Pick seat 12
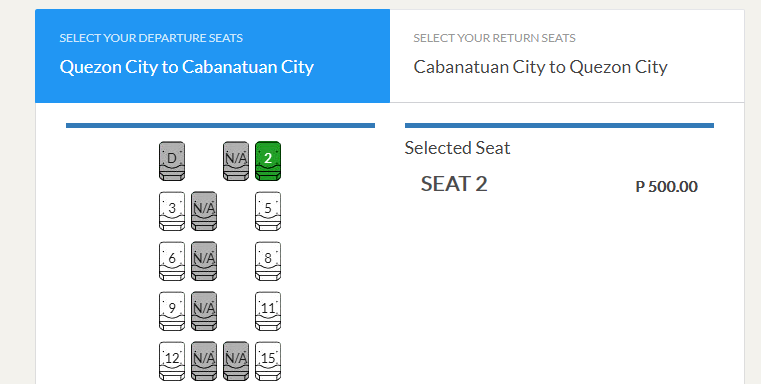Image resolution: width=761 pixels, height=384 pixels. point(172,361)
